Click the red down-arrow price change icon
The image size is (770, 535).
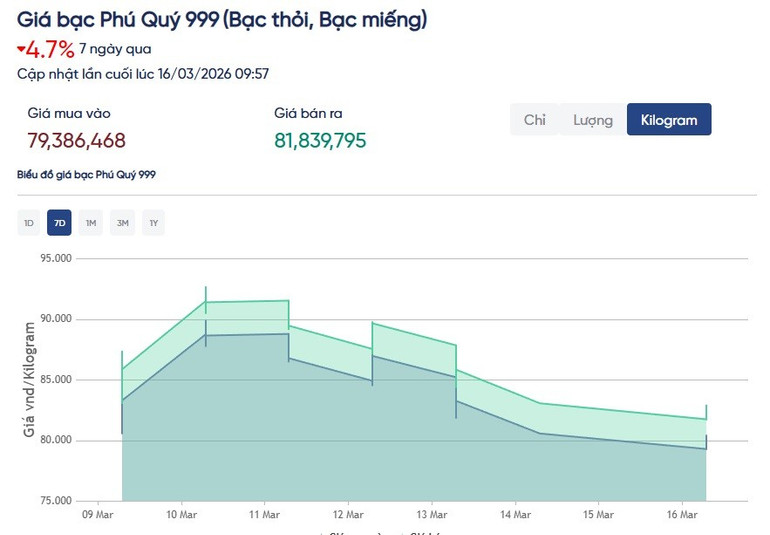(21, 47)
